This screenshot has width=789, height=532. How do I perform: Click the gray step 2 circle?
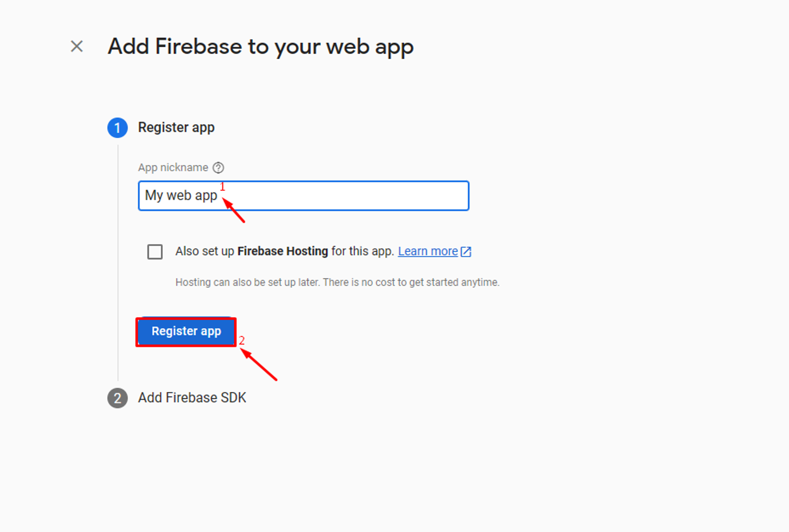pyautogui.click(x=117, y=397)
